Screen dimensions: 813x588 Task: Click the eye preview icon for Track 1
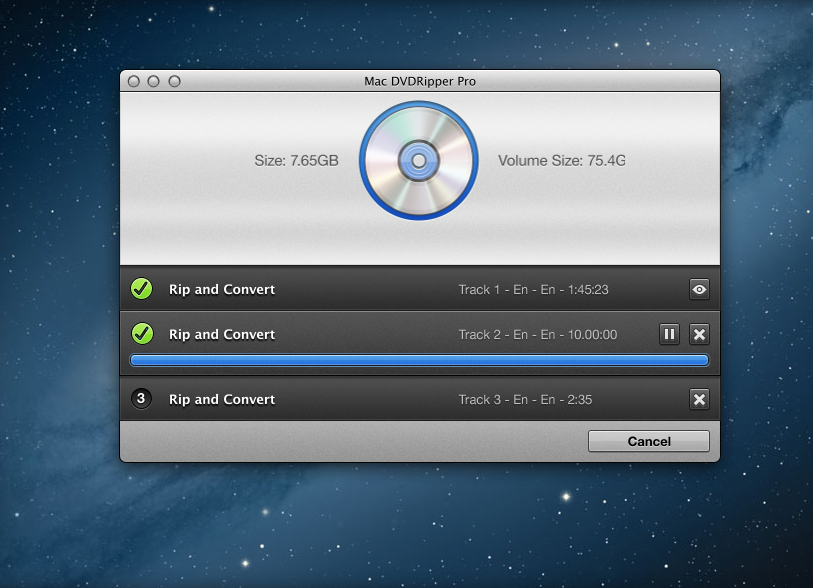point(699,289)
